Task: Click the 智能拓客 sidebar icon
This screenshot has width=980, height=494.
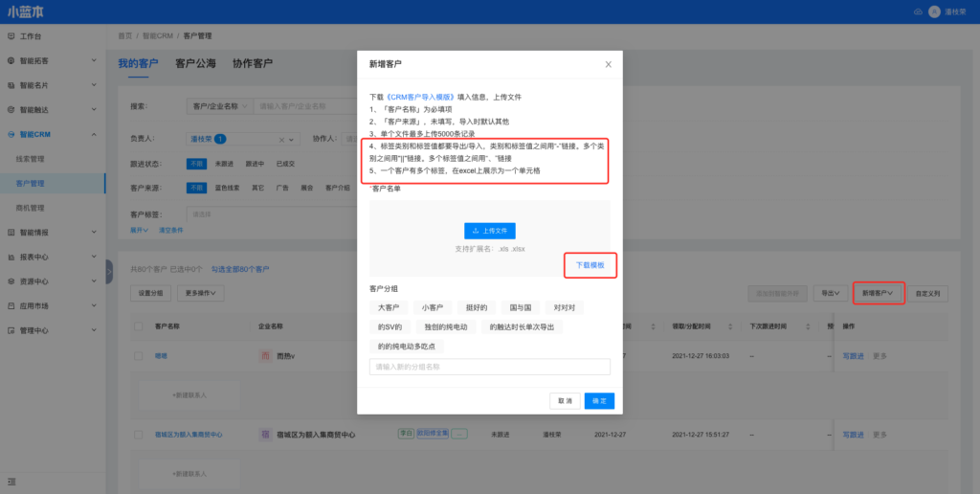Action: pos(11,60)
